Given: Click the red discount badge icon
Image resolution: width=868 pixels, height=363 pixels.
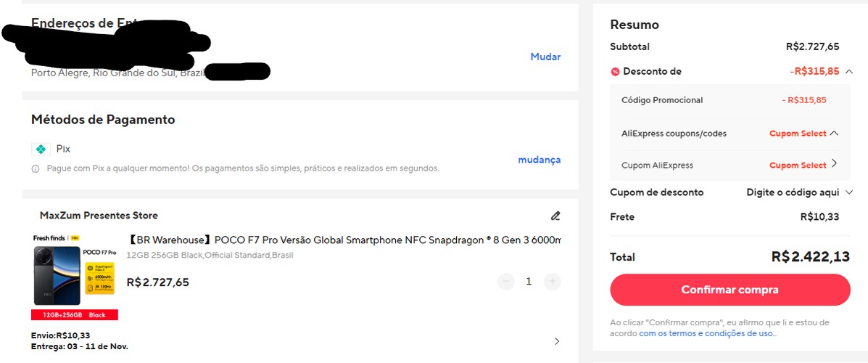Looking at the screenshot, I should coord(615,72).
